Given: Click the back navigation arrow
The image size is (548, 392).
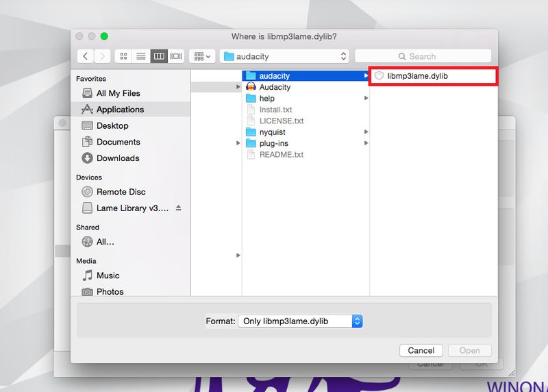Looking at the screenshot, I should [85, 56].
